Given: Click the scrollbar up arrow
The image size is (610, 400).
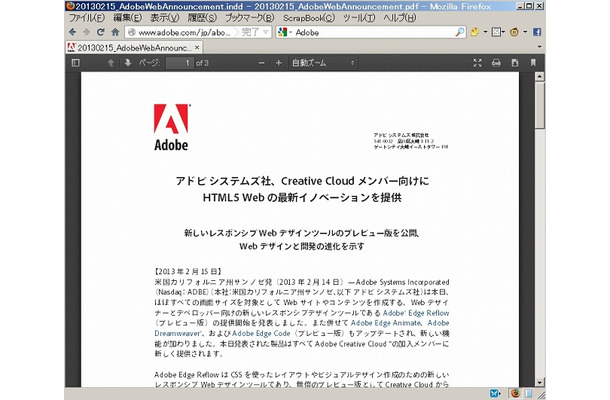Looking at the screenshot, I should (539, 76).
